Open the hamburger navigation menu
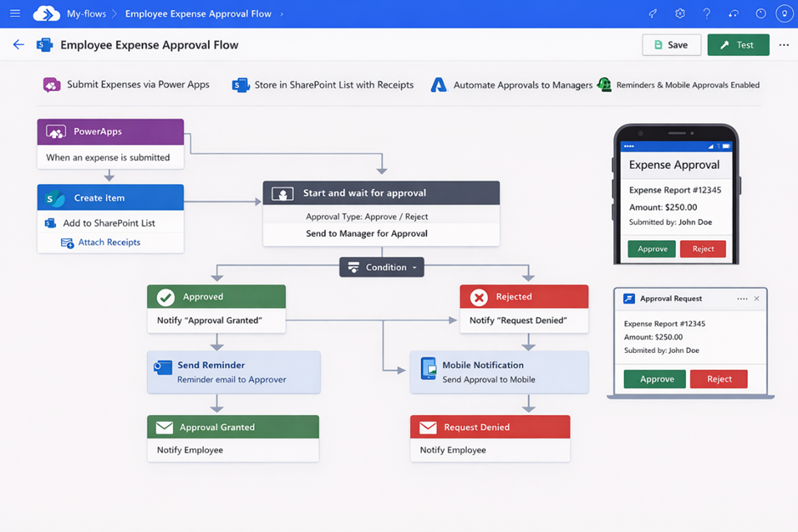Screen dimensions: 798x532 click(15, 14)
